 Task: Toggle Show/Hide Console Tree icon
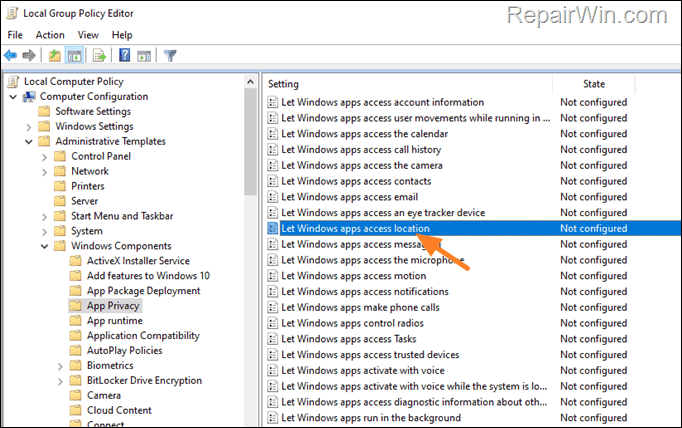[x=74, y=56]
